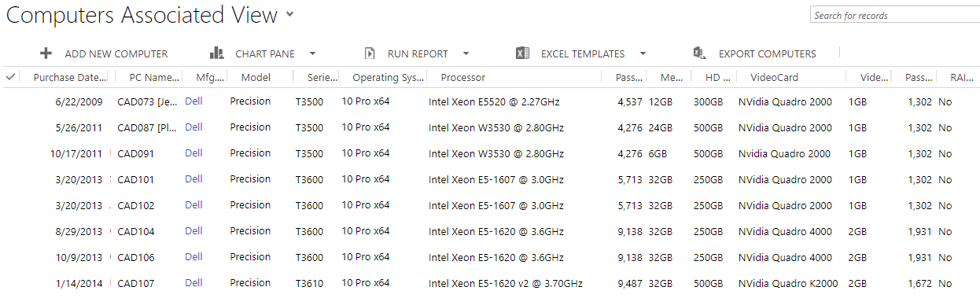Select the CAD104 PC name cell
This screenshot has width=980, height=298.
[x=136, y=232]
